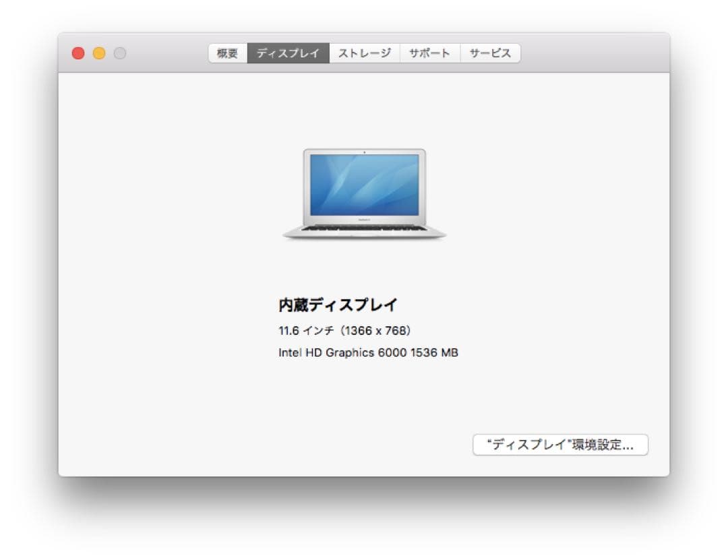The image size is (728, 560).
Task: Close the About This Mac window
Action: point(78,52)
